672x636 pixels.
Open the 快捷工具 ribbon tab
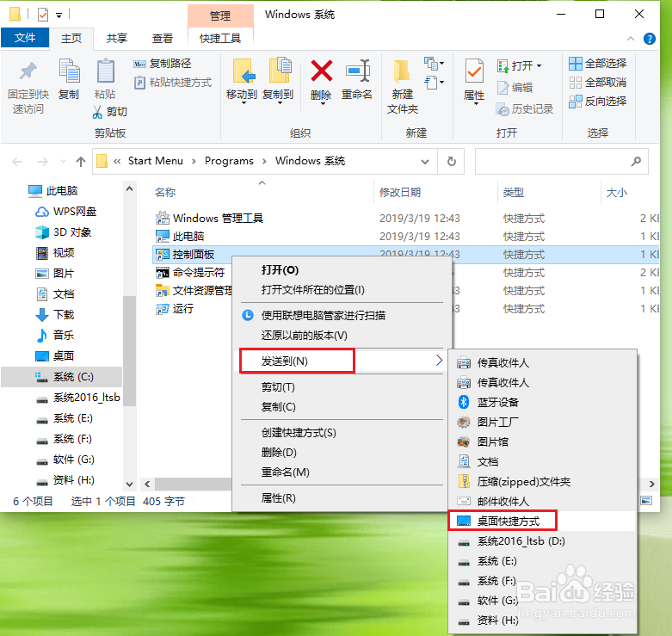220,39
